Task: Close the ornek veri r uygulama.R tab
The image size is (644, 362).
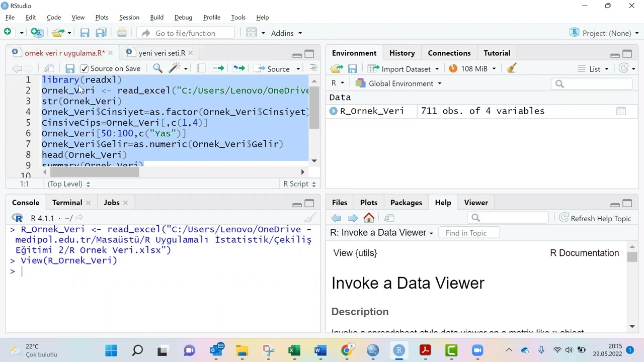Action: [110, 53]
